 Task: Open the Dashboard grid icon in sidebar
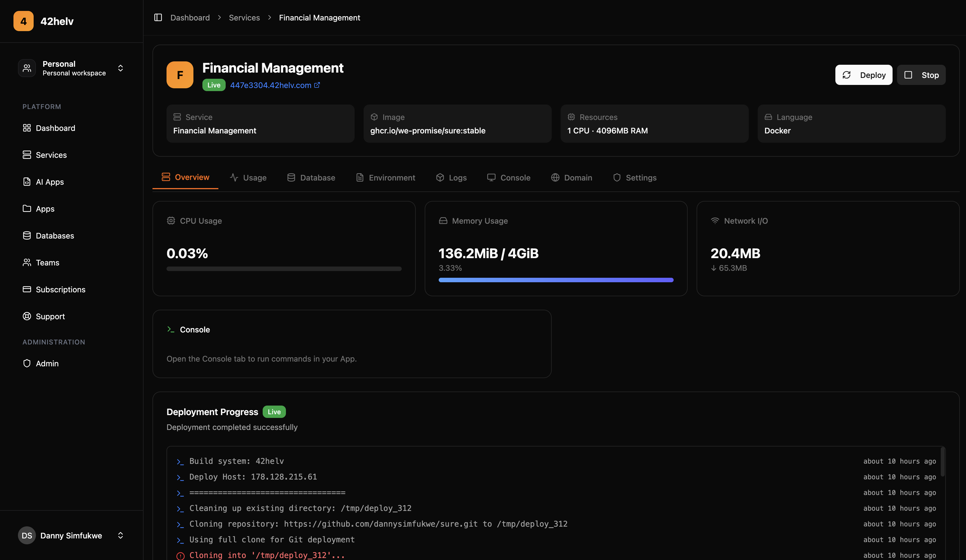[27, 128]
